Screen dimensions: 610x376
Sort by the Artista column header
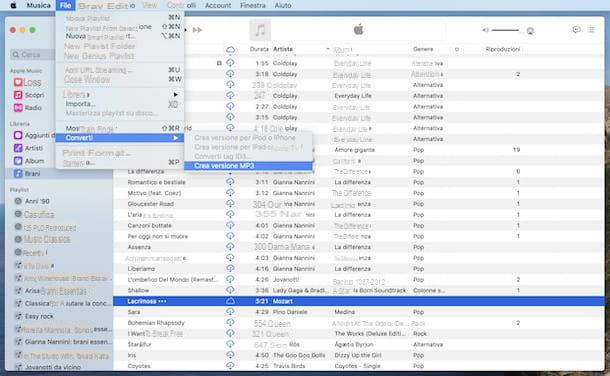[283, 49]
